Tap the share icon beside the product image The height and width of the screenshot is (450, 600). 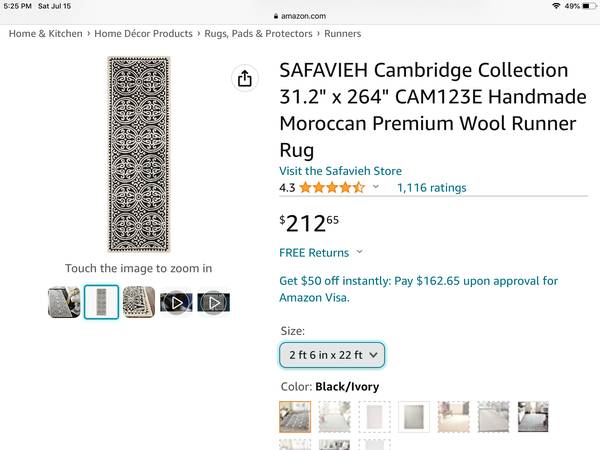pyautogui.click(x=244, y=79)
